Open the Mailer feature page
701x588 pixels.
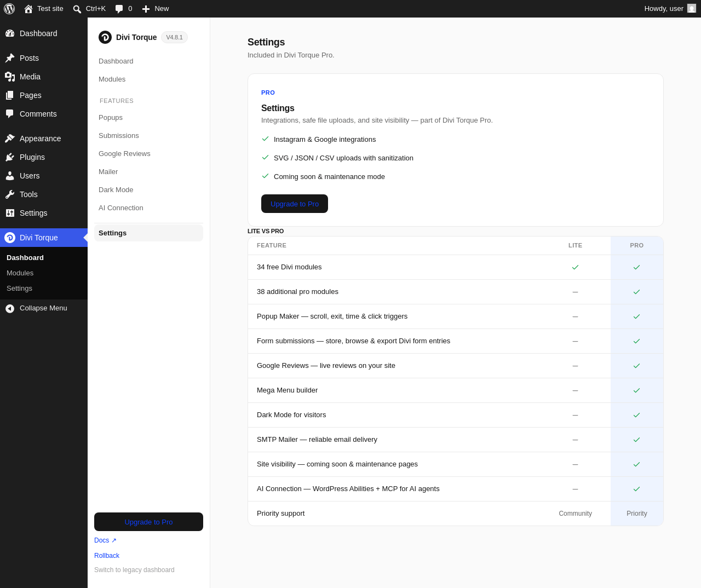click(108, 172)
